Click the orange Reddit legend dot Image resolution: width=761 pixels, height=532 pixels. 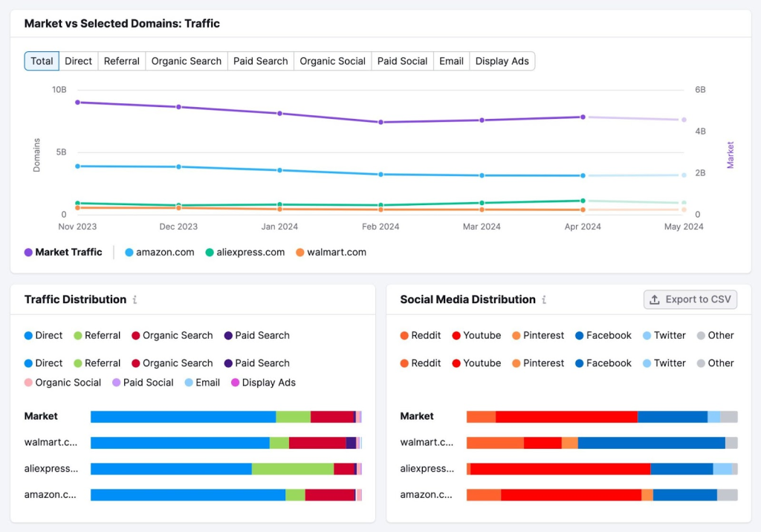(x=404, y=335)
